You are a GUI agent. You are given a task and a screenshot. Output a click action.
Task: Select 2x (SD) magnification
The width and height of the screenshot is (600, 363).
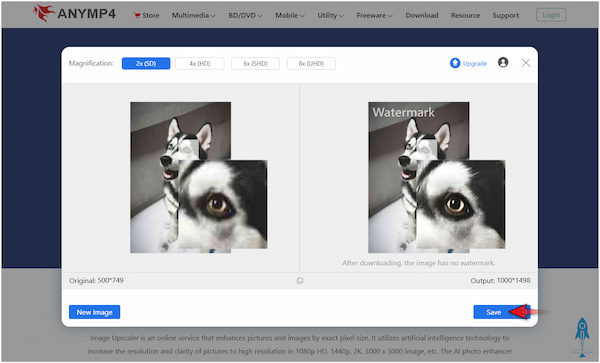(x=146, y=63)
